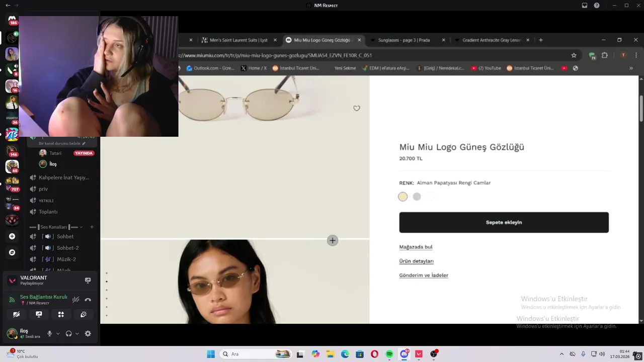The height and width of the screenshot is (362, 644).
Task: Open Windows Start menu
Action: (x=211, y=354)
